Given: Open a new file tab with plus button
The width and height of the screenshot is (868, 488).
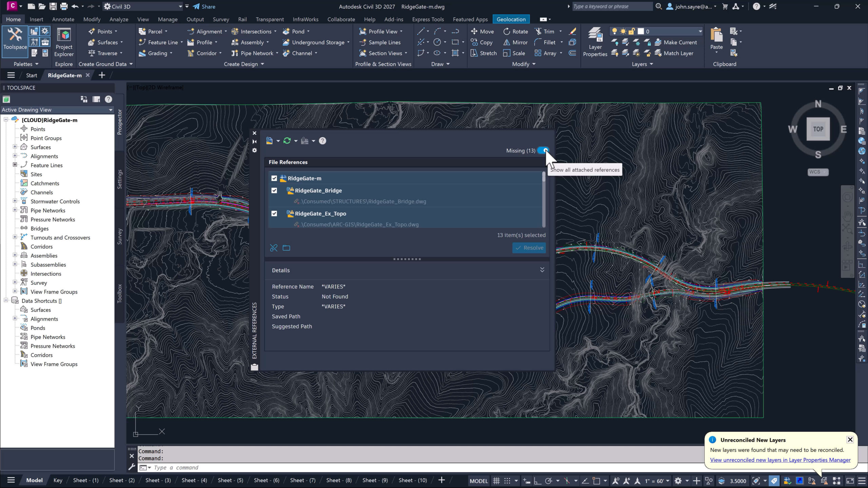Looking at the screenshot, I should pyautogui.click(x=102, y=75).
